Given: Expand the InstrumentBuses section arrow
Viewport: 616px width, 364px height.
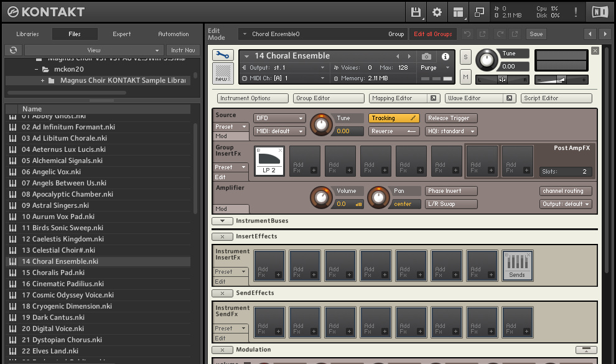Looking at the screenshot, I should point(222,221).
